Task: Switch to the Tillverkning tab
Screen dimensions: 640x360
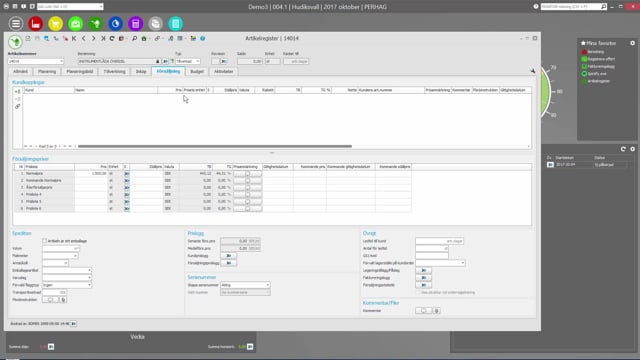Action: (x=114, y=71)
